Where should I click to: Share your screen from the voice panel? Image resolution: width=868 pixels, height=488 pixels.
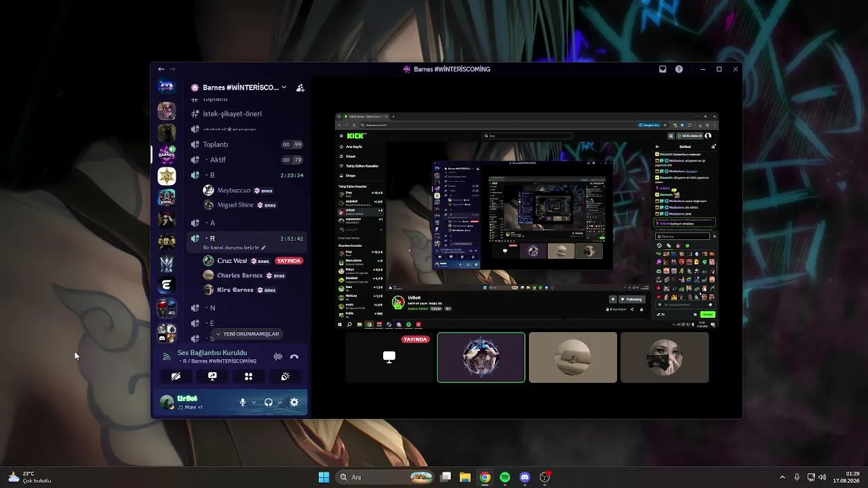[212, 376]
